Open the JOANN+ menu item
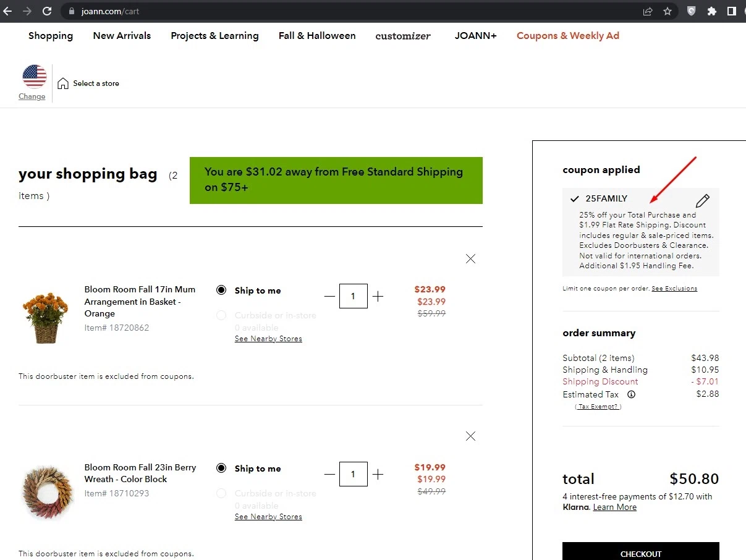The height and width of the screenshot is (560, 746). click(475, 36)
